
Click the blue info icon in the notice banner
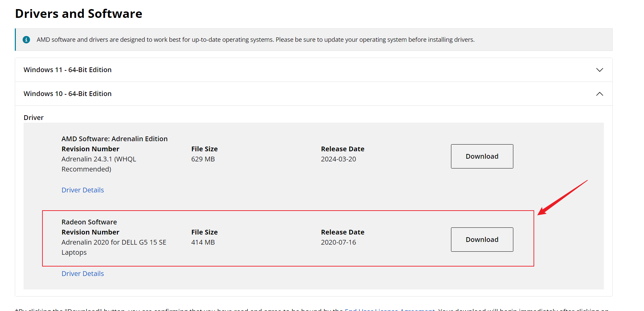click(26, 40)
